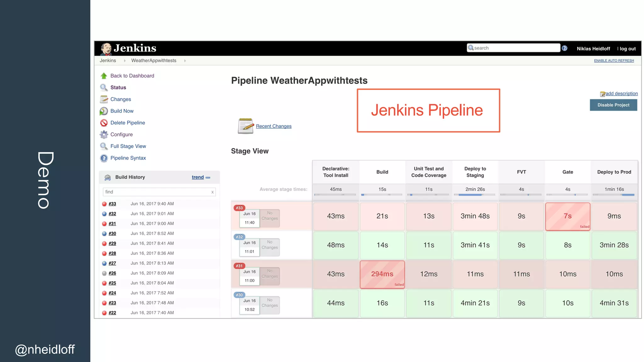
Task: Click the Pipeline Syntax help icon
Action: [104, 158]
